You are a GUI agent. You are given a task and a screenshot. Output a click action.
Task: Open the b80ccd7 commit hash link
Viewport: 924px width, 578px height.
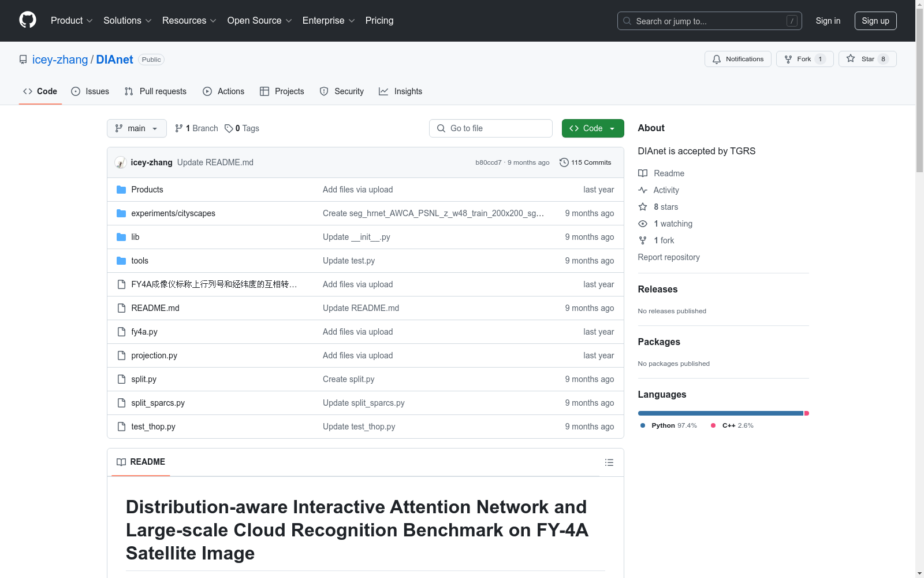pos(489,162)
